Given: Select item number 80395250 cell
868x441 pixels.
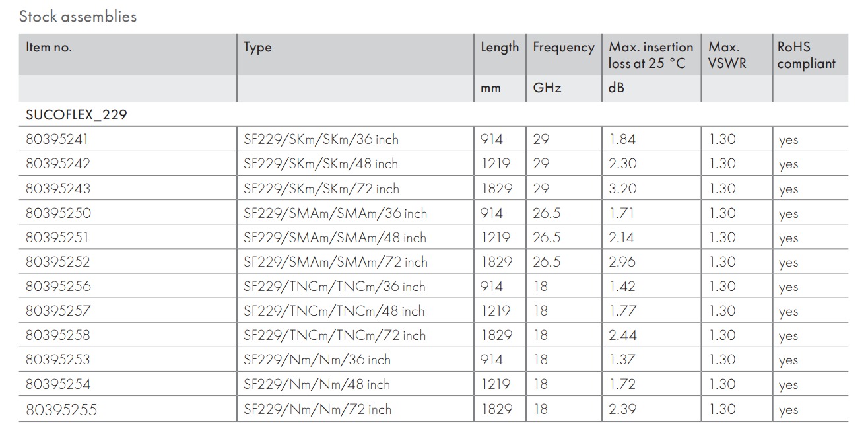Looking at the screenshot, I should (x=58, y=213).
